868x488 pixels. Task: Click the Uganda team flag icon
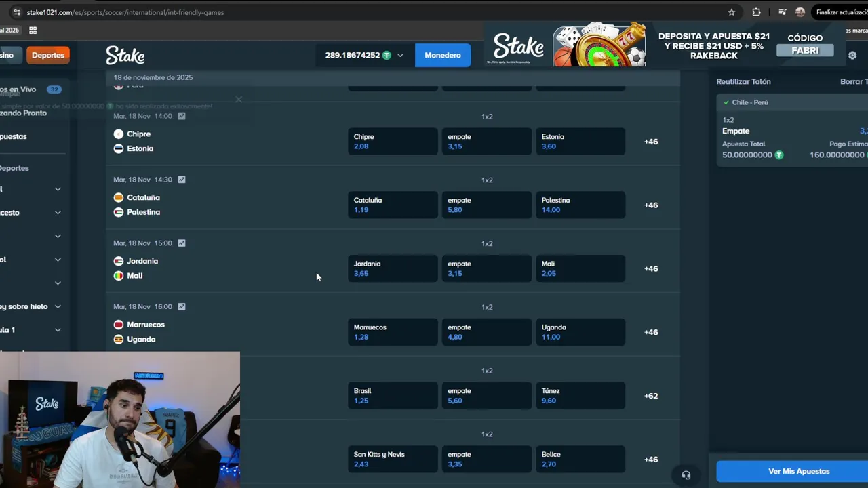(119, 339)
